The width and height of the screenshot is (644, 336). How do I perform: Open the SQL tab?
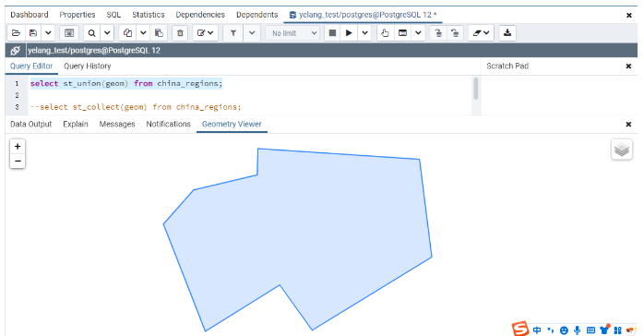[x=113, y=15]
